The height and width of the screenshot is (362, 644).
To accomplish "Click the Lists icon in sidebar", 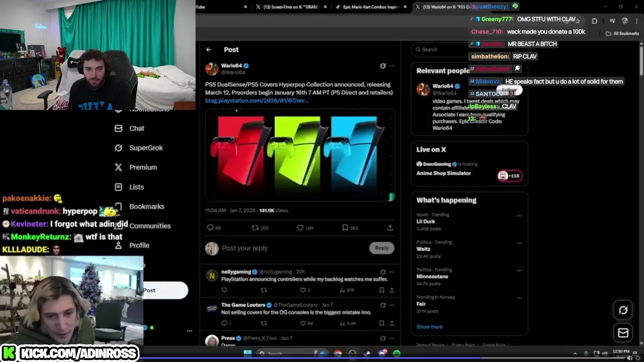I will pyautogui.click(x=118, y=187).
